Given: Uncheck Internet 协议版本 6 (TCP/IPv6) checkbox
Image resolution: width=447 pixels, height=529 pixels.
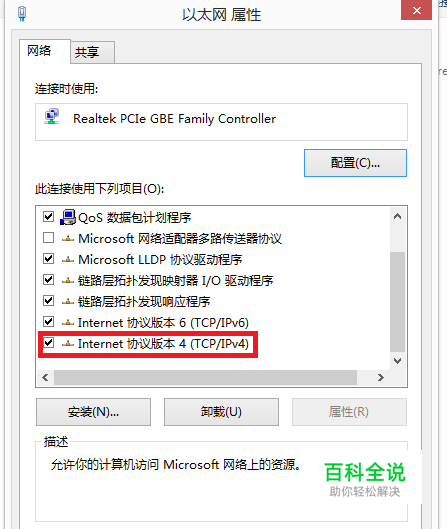Looking at the screenshot, I should pyautogui.click(x=49, y=322).
